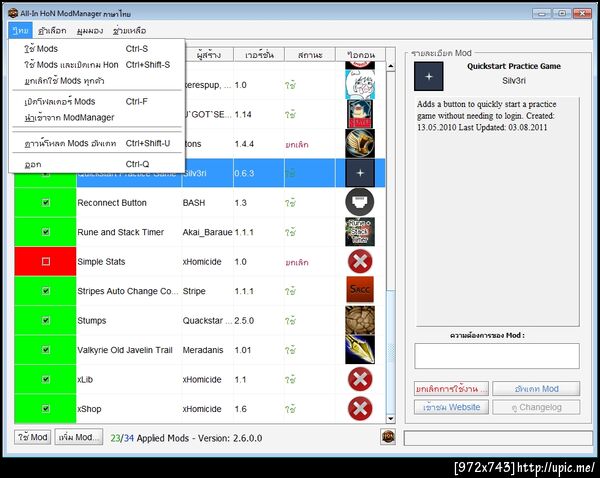Click the Simple Stats red X icon
600x478 pixels.
(360, 261)
